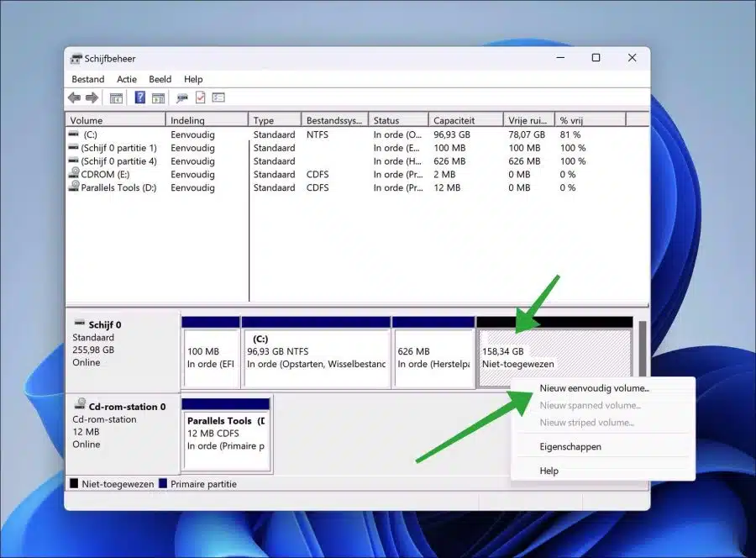756x558 pixels.
Task: Click the Cd-rom-station 0 disc icon
Action: (80, 404)
